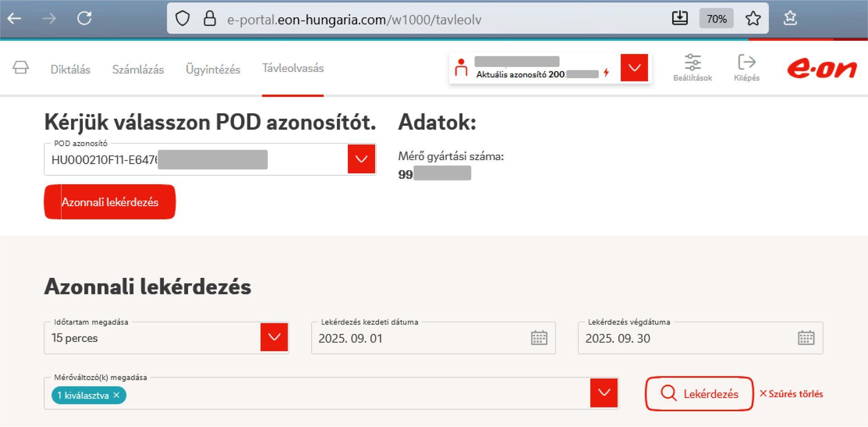The height and width of the screenshot is (427, 868).
Task: Expand the Mérőváltozó(k) megadása dropdown
Action: pyautogui.click(x=604, y=393)
